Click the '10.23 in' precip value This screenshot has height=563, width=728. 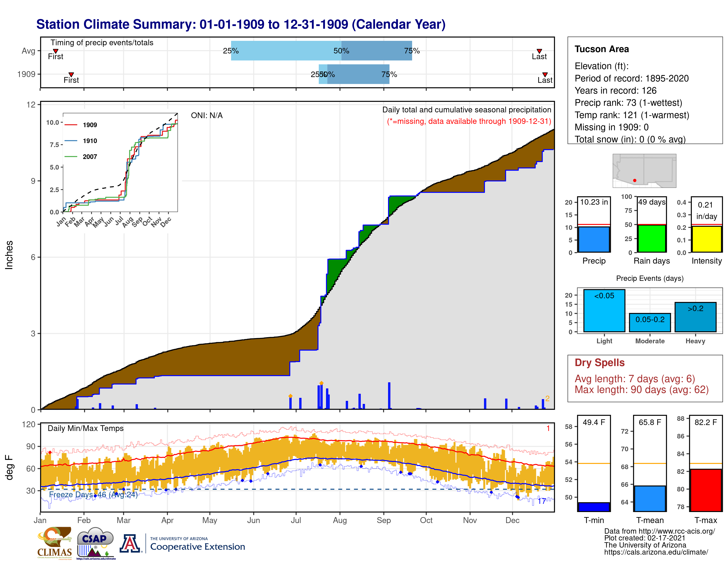tap(594, 202)
